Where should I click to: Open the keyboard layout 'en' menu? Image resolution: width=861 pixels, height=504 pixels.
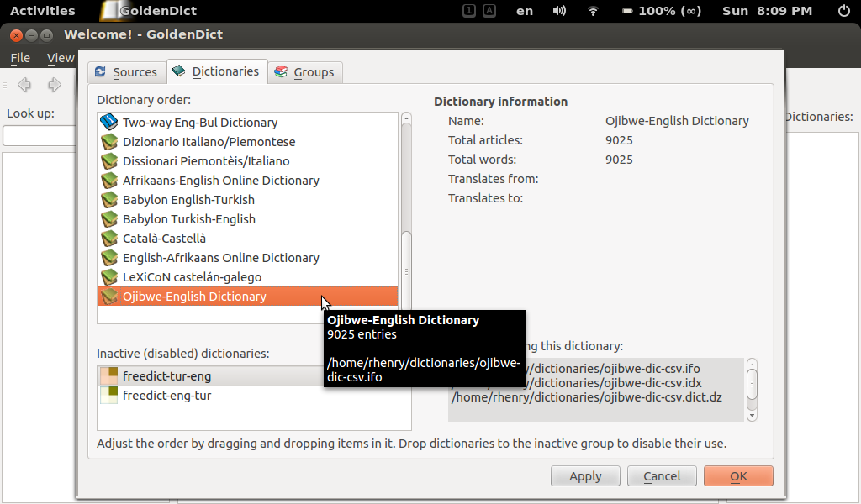(523, 11)
